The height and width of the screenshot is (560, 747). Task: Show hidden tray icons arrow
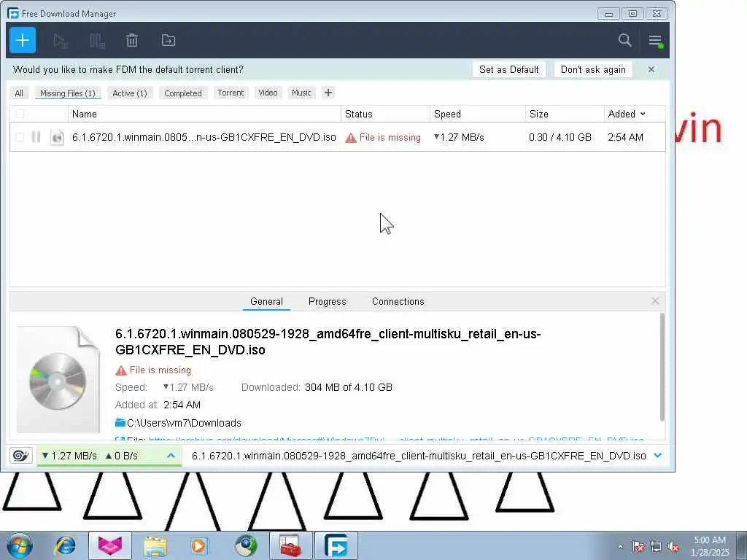pos(620,546)
